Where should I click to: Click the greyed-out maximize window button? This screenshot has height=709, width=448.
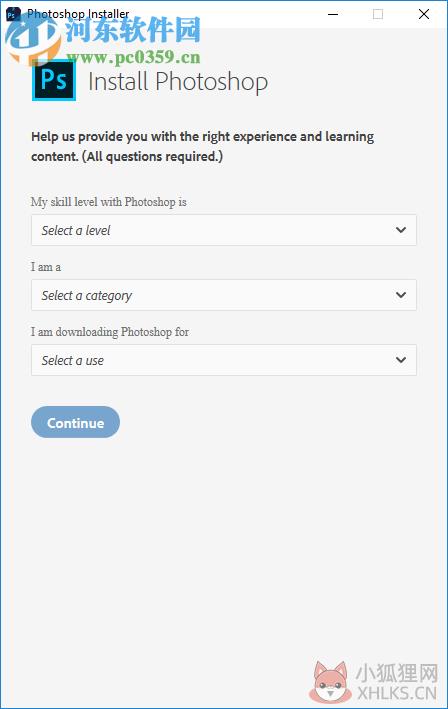point(378,14)
